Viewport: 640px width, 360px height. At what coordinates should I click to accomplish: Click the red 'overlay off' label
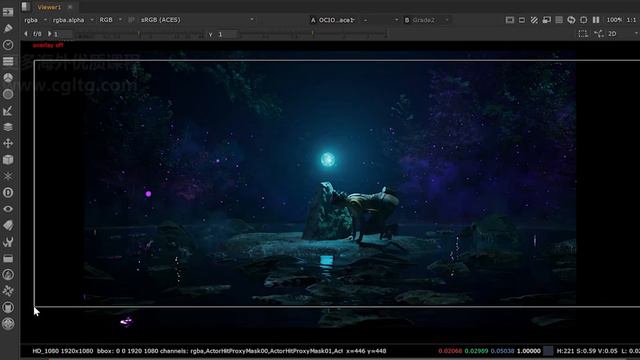[48, 45]
